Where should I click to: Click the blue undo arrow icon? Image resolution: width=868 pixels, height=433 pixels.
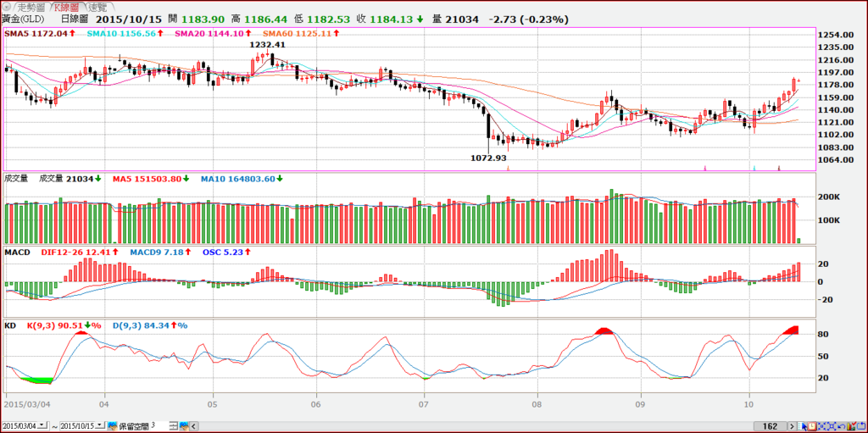click(x=841, y=426)
